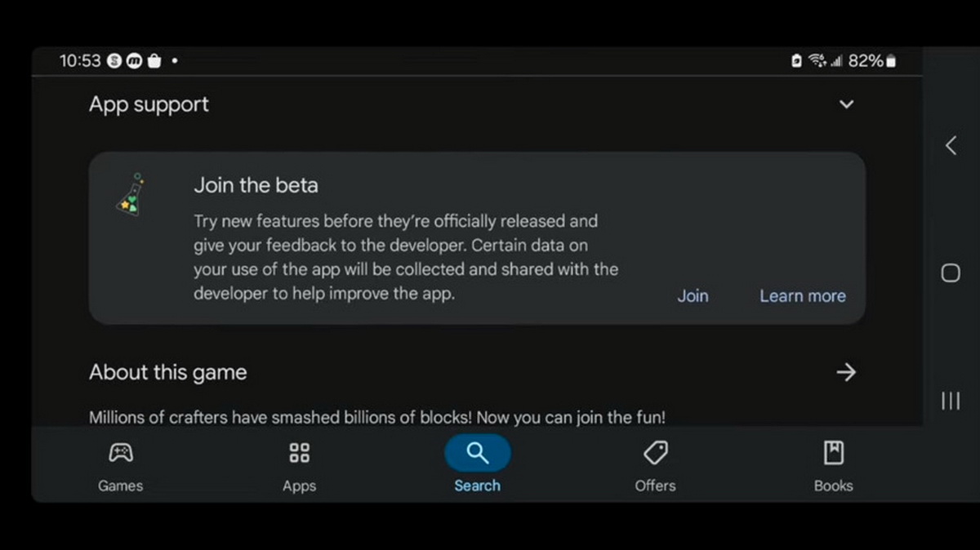The height and width of the screenshot is (550, 980).
Task: Click the Learn more link
Action: pyautogui.click(x=803, y=296)
